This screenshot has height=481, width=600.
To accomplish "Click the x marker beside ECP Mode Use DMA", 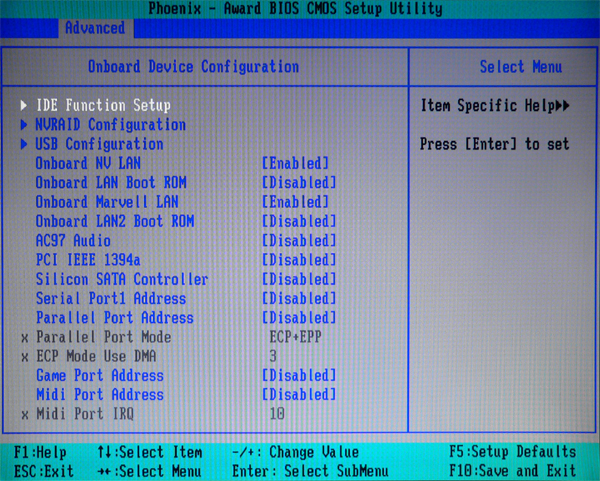I will (x=25, y=357).
